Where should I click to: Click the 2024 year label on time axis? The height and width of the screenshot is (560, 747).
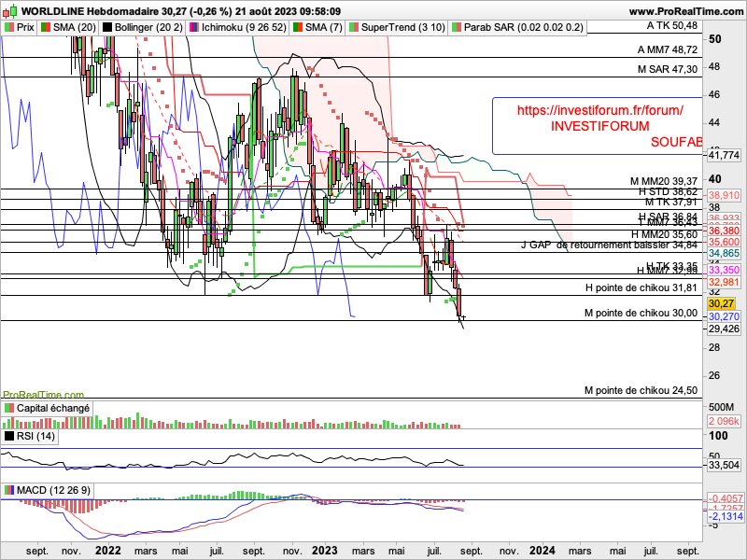click(543, 551)
